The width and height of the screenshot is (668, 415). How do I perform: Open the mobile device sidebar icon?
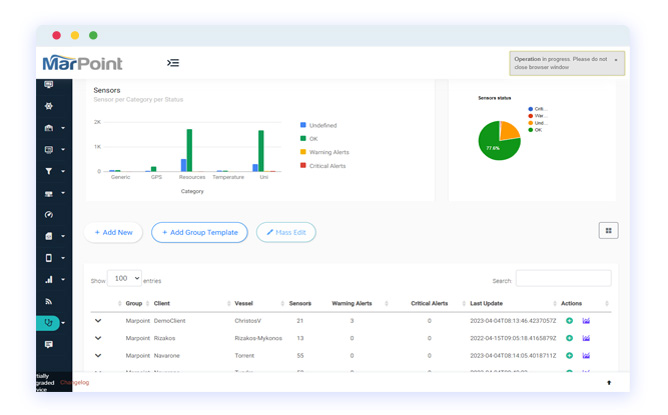[x=49, y=258]
